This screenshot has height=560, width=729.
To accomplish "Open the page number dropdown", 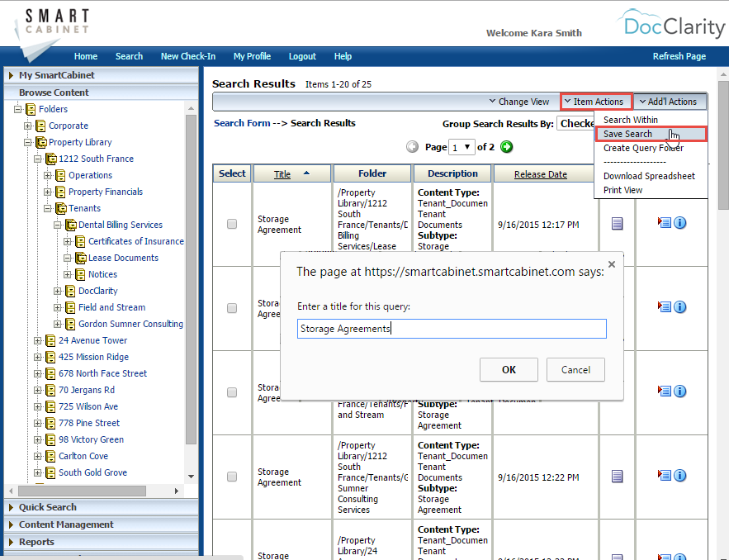I will point(462,147).
